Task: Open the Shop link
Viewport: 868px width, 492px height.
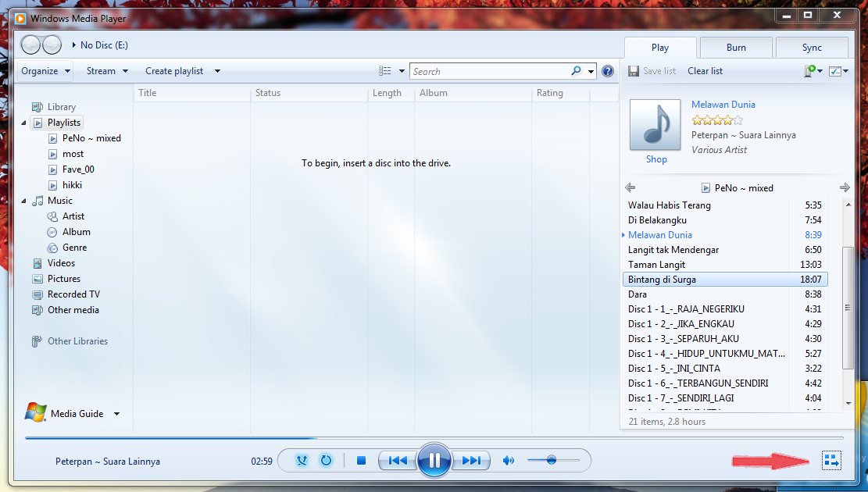Action: click(x=656, y=159)
